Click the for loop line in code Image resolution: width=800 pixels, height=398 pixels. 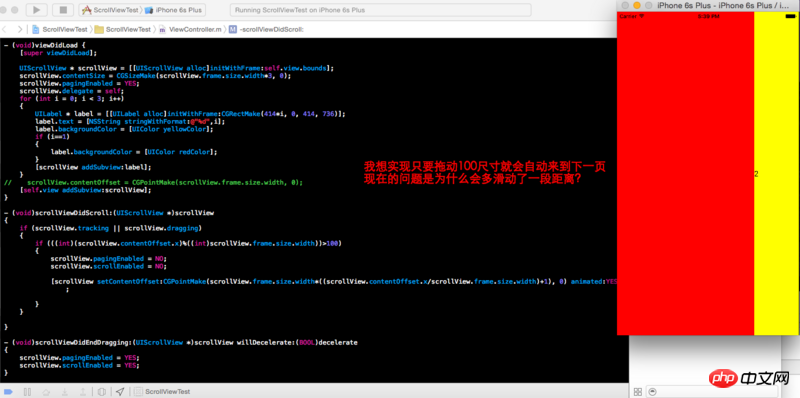coord(72,98)
